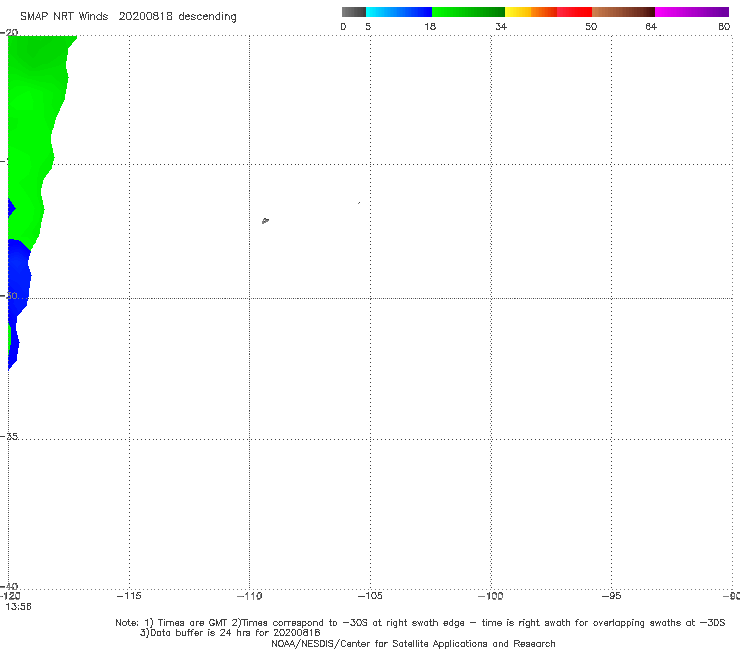Screen dimensions: 740x650
Task: Click the NOAA/NESDIS credit line
Action: (413, 644)
